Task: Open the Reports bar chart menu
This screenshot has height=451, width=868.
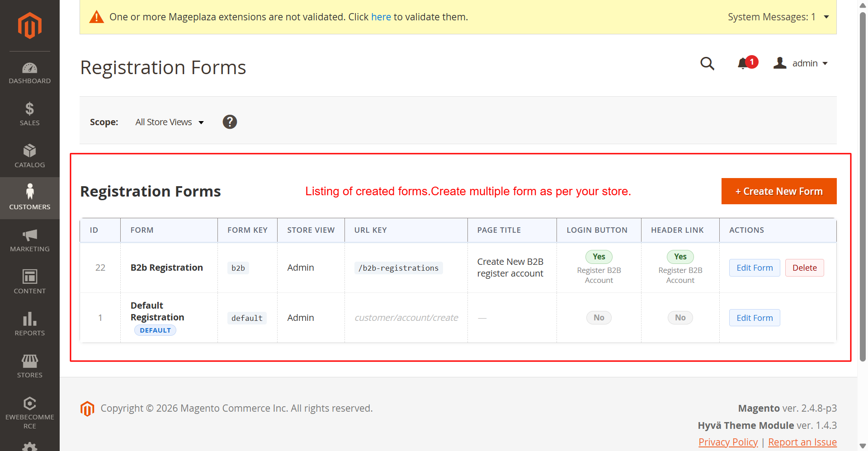Action: click(x=30, y=324)
